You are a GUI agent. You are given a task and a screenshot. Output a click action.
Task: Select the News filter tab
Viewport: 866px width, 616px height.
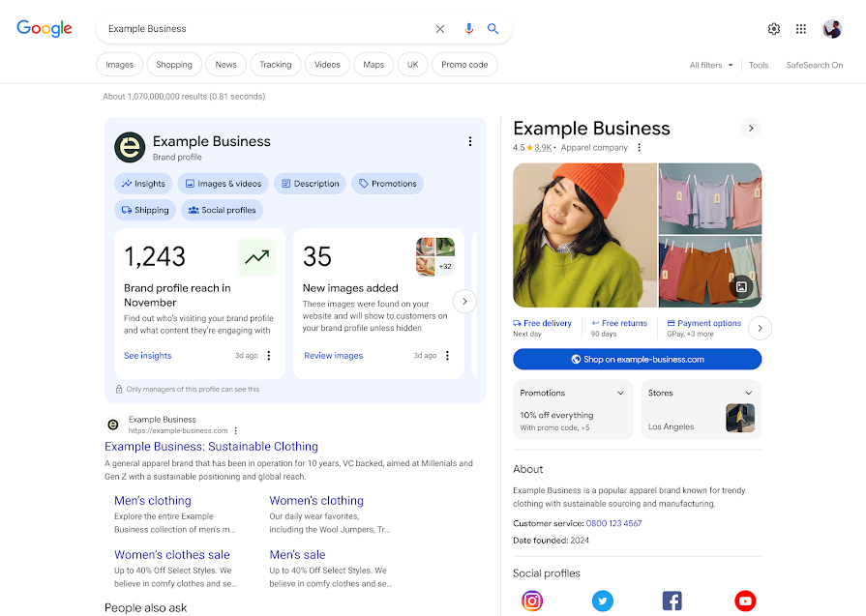[225, 65]
